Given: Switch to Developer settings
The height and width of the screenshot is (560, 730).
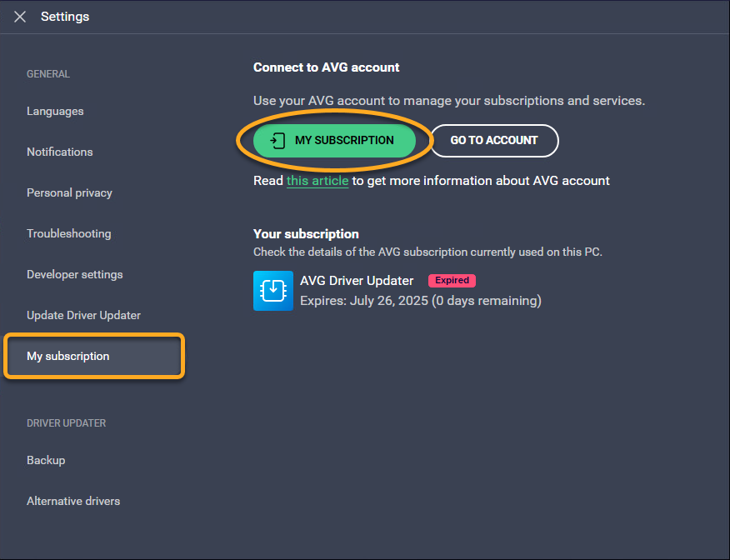Looking at the screenshot, I should click(74, 275).
